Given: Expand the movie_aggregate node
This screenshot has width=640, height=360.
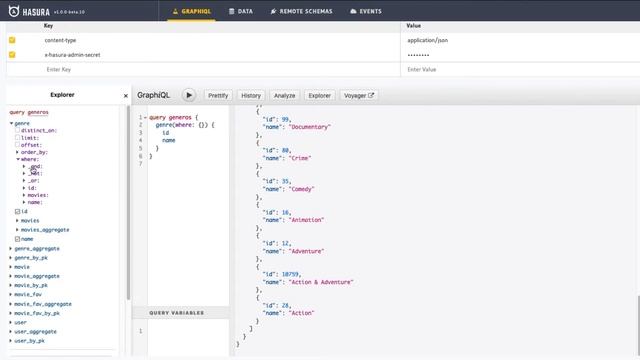Looking at the screenshot, I should (11, 276).
